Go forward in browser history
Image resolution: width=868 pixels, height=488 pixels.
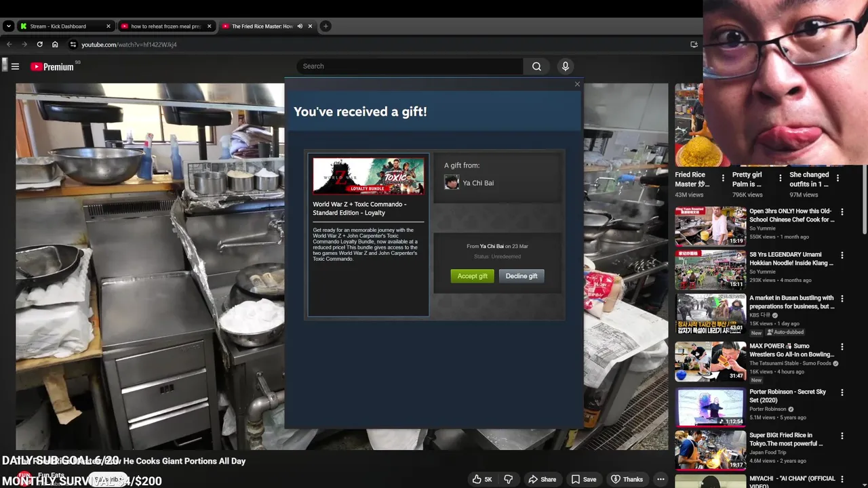[x=24, y=45]
